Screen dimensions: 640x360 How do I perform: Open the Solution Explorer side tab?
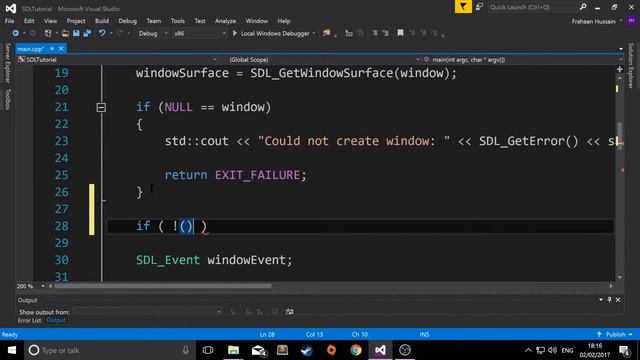pyautogui.click(x=631, y=65)
